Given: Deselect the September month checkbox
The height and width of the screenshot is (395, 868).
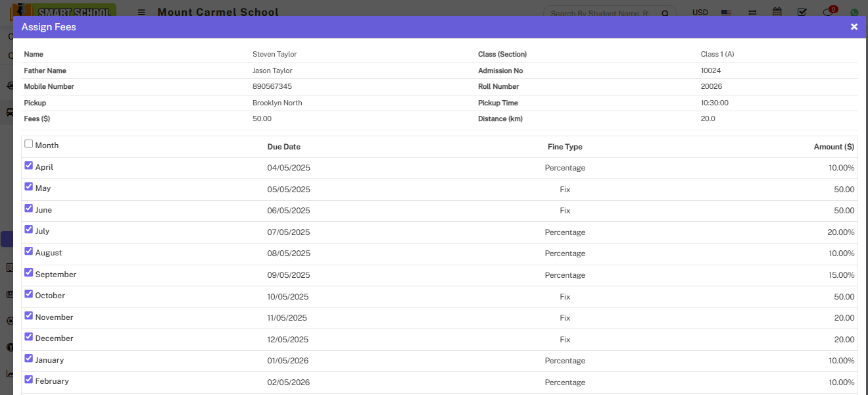Looking at the screenshot, I should (x=28, y=273).
